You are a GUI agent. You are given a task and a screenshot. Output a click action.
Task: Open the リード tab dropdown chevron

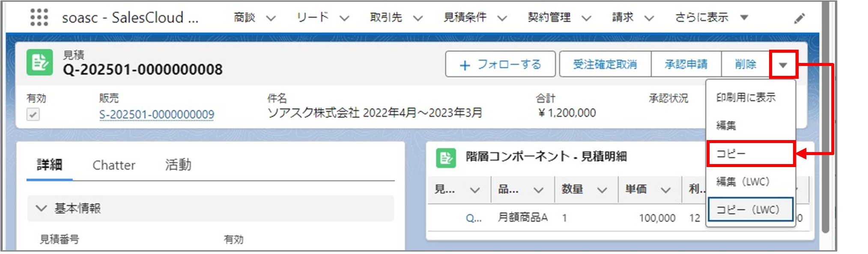tap(344, 18)
